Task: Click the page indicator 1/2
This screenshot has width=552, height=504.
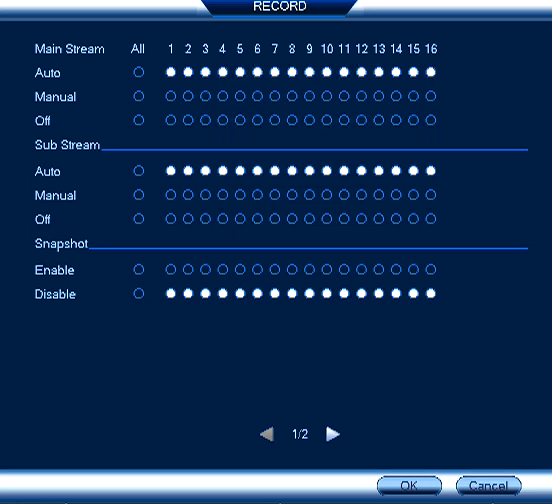Action: point(300,434)
